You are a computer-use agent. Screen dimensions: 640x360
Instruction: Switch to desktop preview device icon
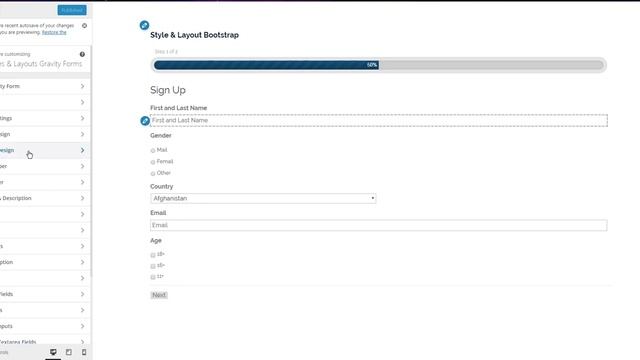pyautogui.click(x=53, y=352)
